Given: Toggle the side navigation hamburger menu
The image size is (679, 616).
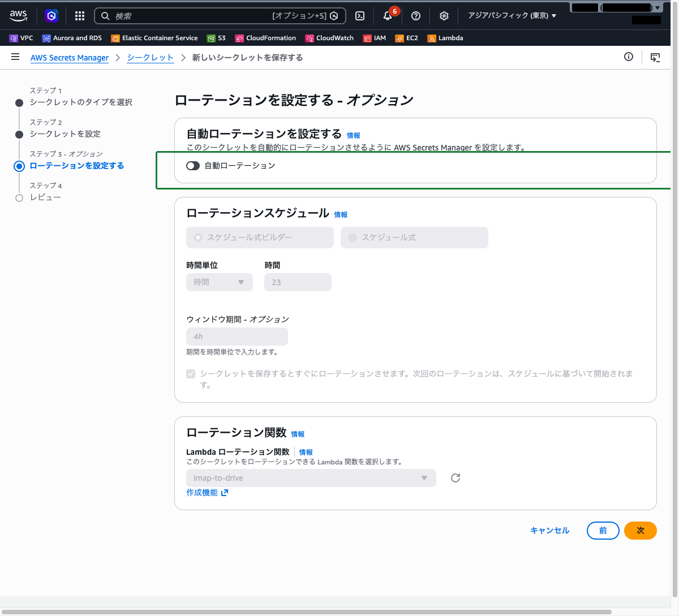Looking at the screenshot, I should click(15, 57).
